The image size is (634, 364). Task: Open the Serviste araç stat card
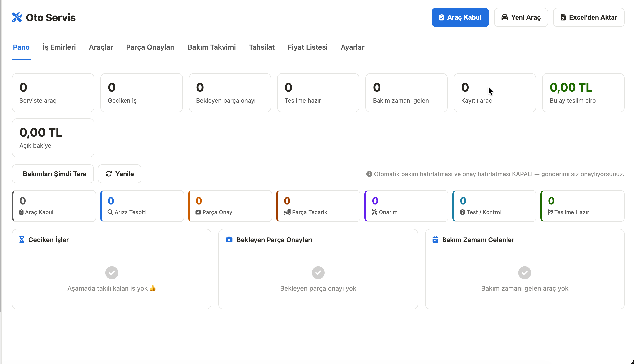pyautogui.click(x=53, y=93)
